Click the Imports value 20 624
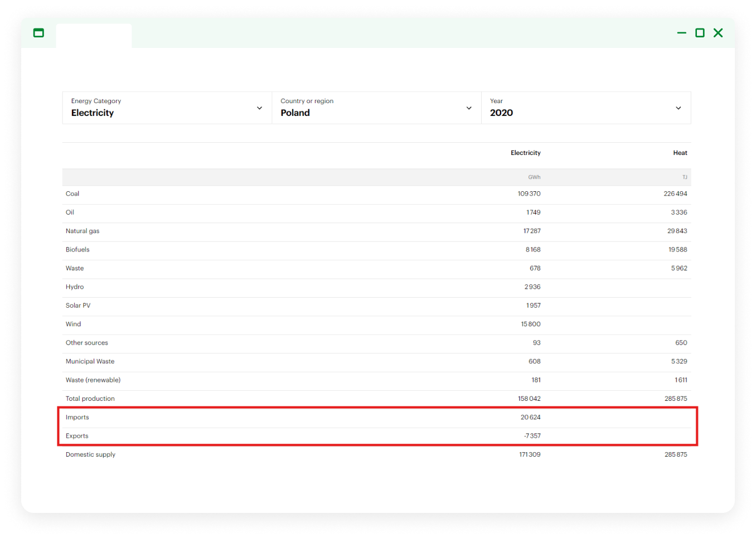Screen dimensions: 756x538 coord(531,418)
